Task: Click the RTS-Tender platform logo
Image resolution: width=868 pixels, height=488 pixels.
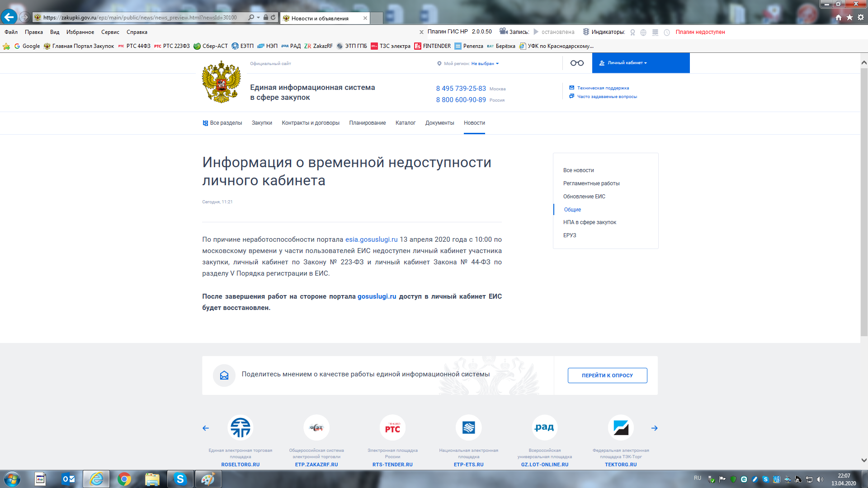Action: coord(392,427)
